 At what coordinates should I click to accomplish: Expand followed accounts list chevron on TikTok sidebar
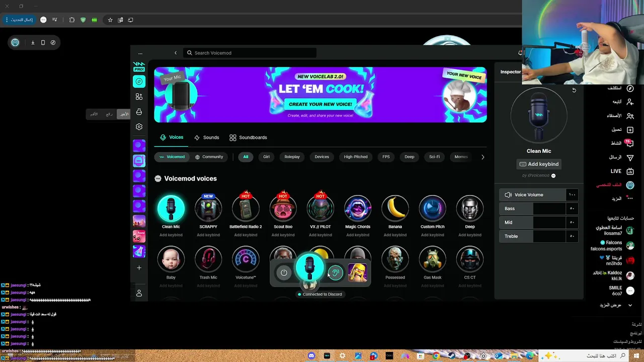tap(630, 305)
